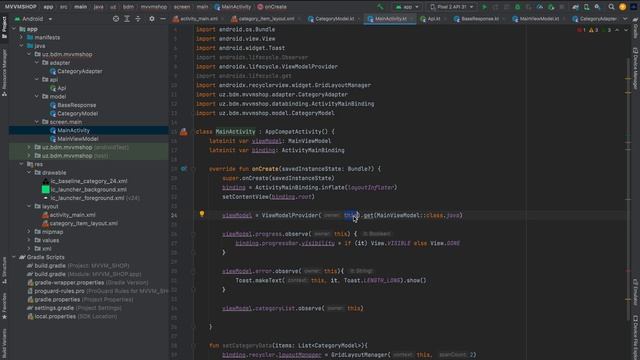Open the Pixel 2 API 31 device dropdown
640x360 pixels.
[x=452, y=7]
